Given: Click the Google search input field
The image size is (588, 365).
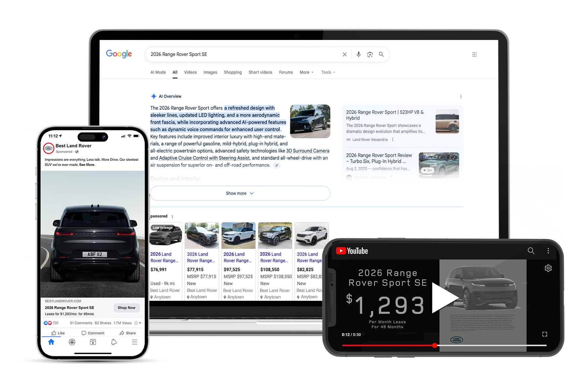Looking at the screenshot, I should coord(242,54).
